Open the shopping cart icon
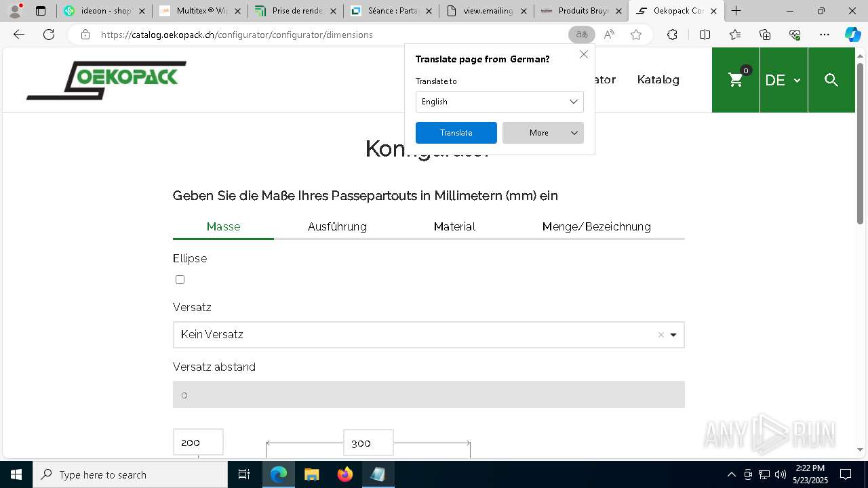 [x=736, y=80]
